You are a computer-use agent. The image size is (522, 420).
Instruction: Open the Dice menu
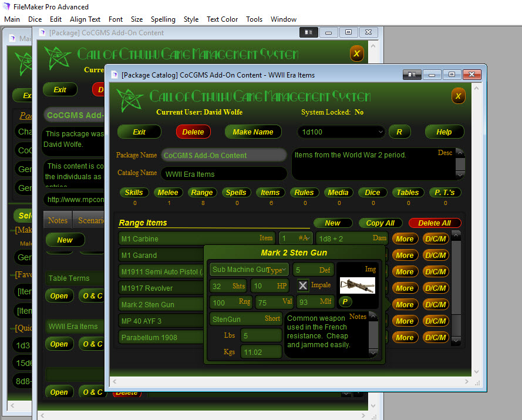point(35,19)
